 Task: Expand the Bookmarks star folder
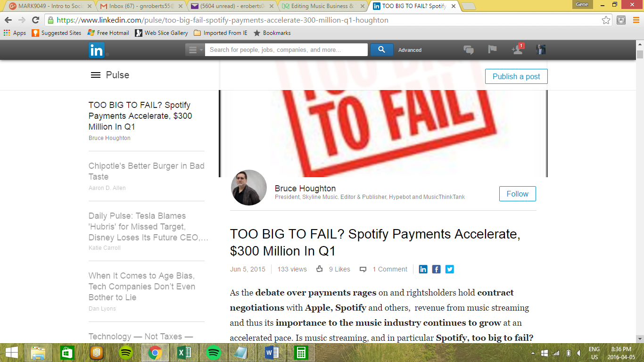pyautogui.click(x=272, y=33)
